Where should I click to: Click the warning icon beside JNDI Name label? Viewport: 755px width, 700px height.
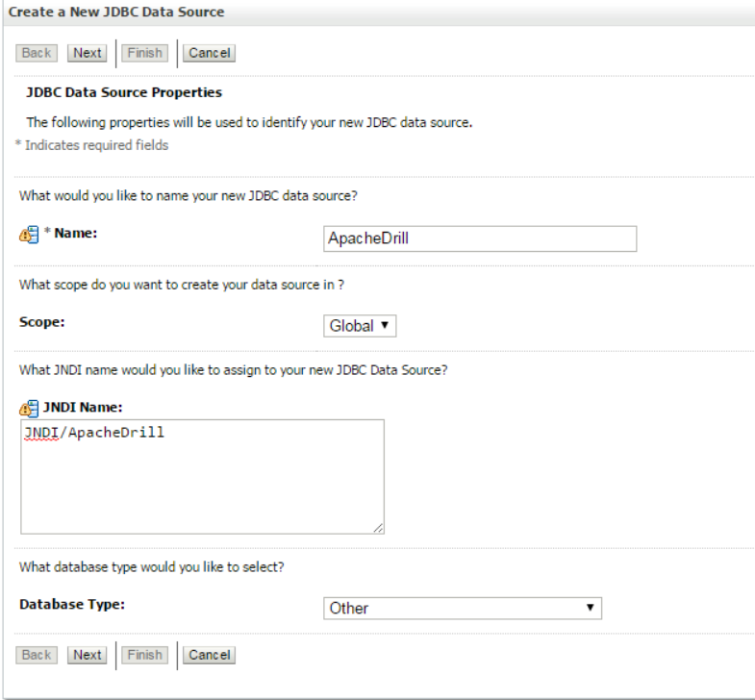point(29,409)
